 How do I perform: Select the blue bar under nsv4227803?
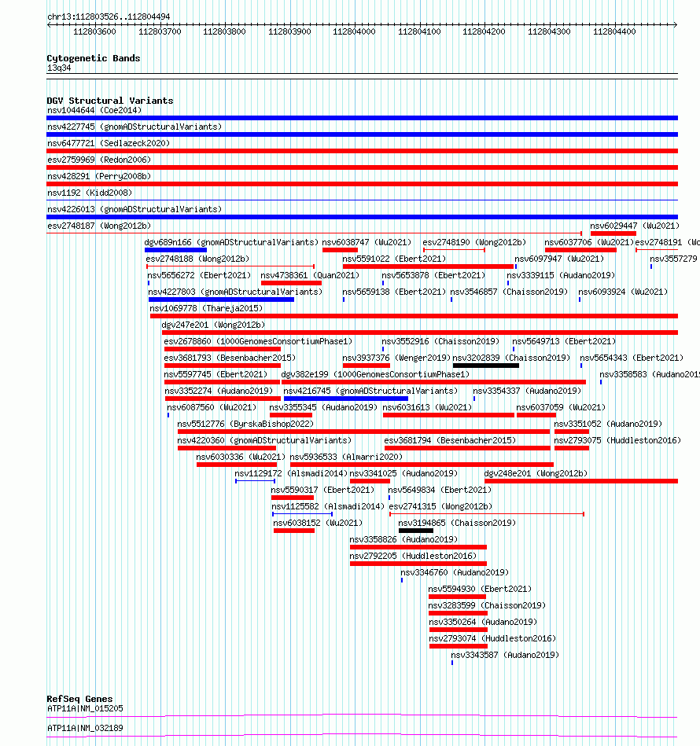coord(221,300)
